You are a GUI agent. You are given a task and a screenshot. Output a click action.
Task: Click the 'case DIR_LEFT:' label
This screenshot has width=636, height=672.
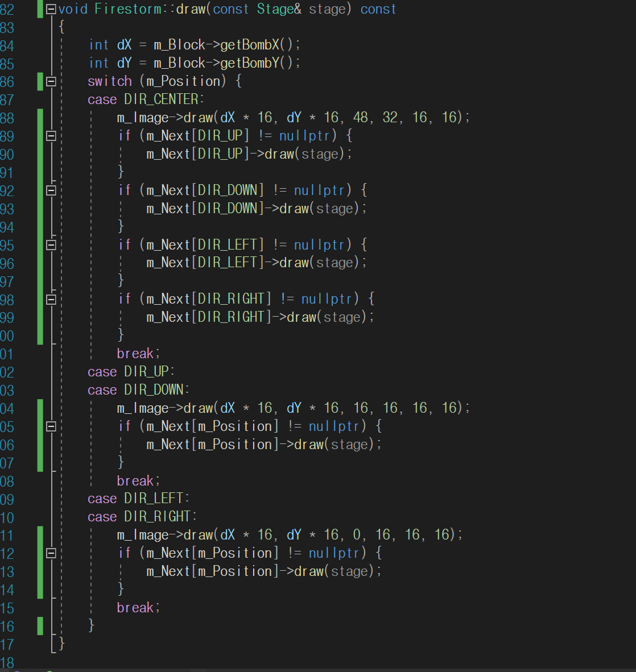pos(139,499)
